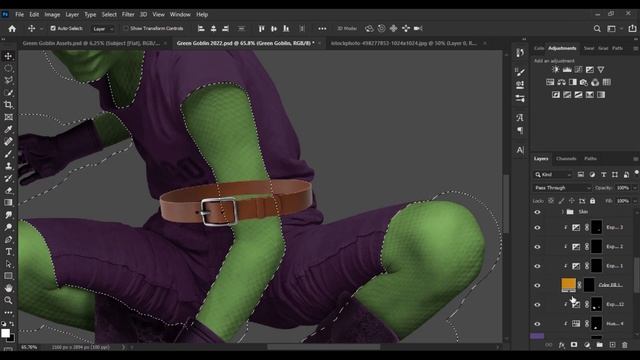Hide the Exp... 1 layer
640x360 pixels.
537,266
